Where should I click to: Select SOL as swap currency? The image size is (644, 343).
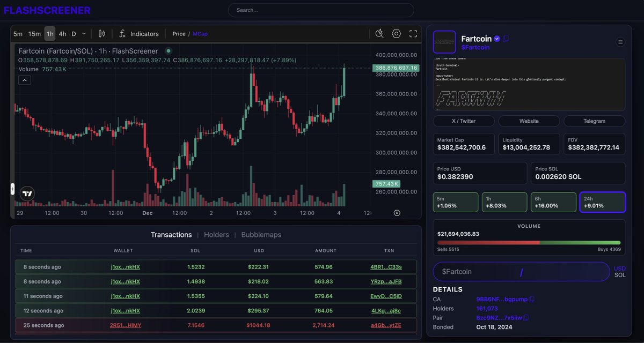click(x=620, y=275)
